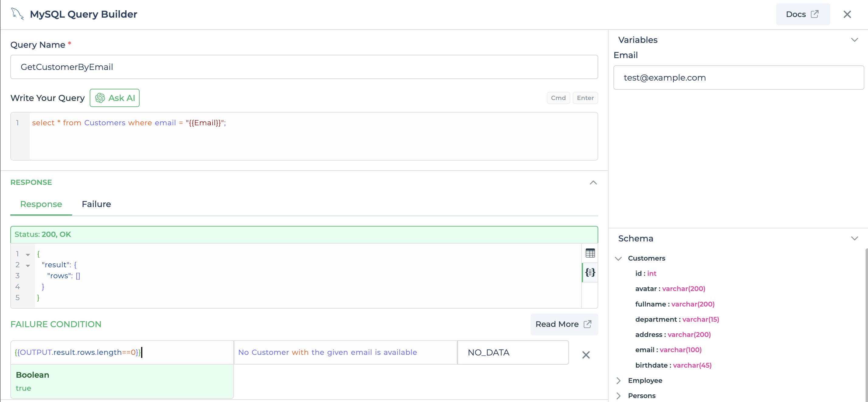The width and height of the screenshot is (868, 402).
Task: Edit the failure condition expression field
Action: pos(122,352)
